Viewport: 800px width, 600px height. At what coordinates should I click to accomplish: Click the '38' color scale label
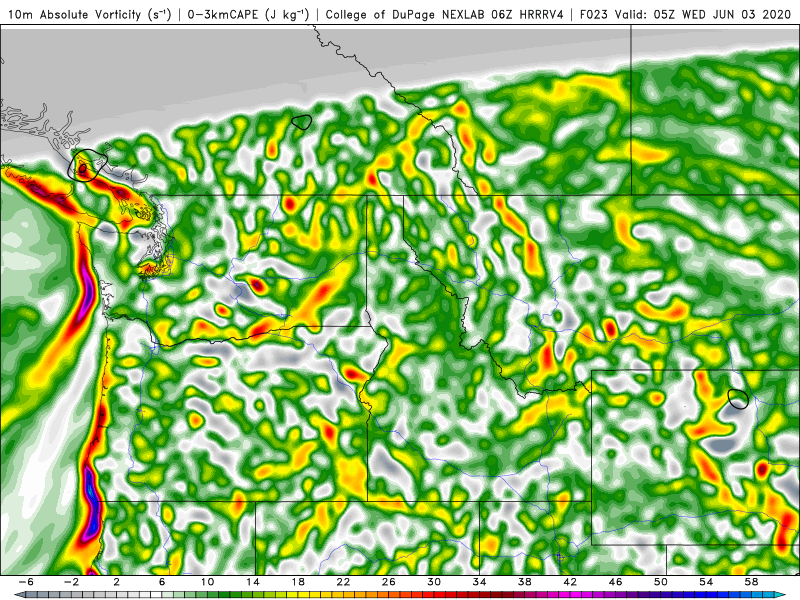click(x=524, y=582)
